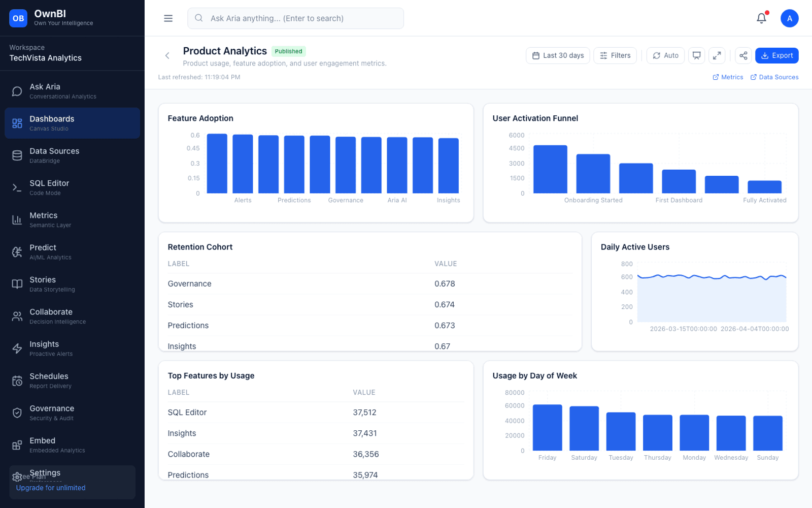Open Data Sources DataBridge

coord(72,155)
